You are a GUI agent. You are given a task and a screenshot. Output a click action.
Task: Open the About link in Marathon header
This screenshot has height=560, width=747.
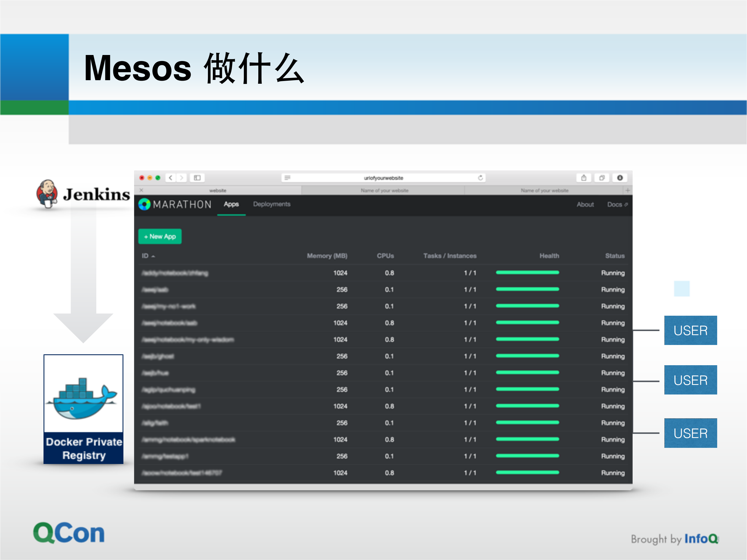[x=585, y=205]
